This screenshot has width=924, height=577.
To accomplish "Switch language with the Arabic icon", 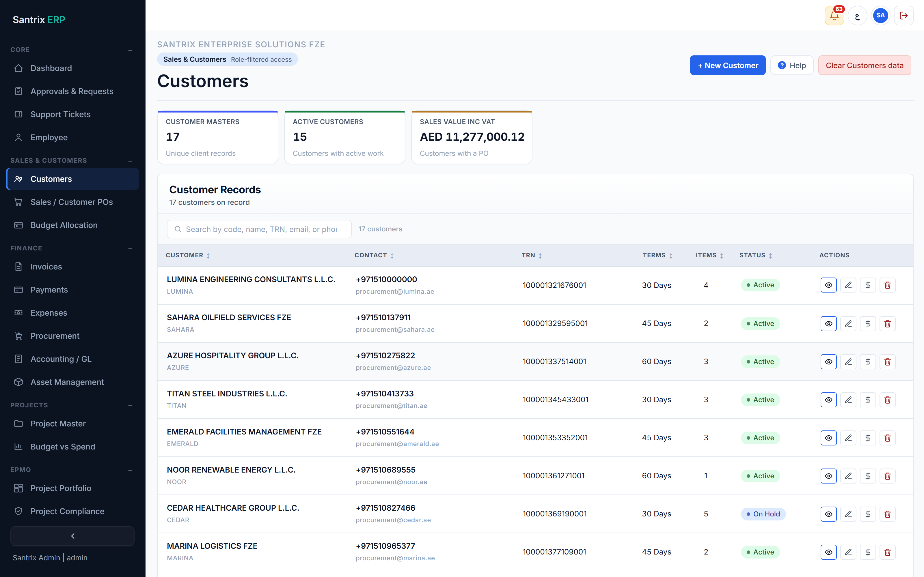I will [857, 16].
